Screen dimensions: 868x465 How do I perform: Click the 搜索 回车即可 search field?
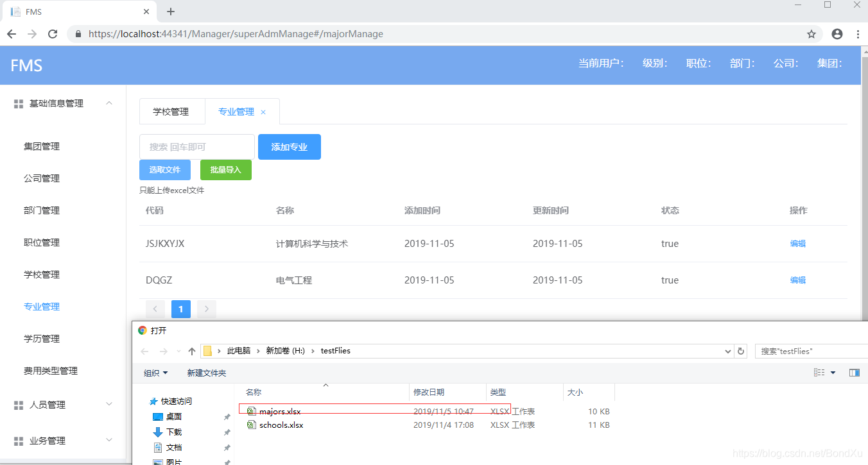point(196,146)
